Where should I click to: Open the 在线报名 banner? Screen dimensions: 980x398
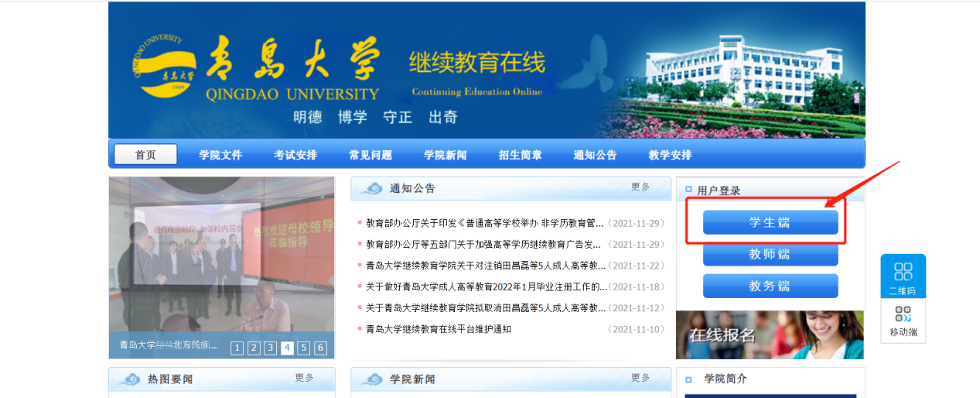(770, 335)
